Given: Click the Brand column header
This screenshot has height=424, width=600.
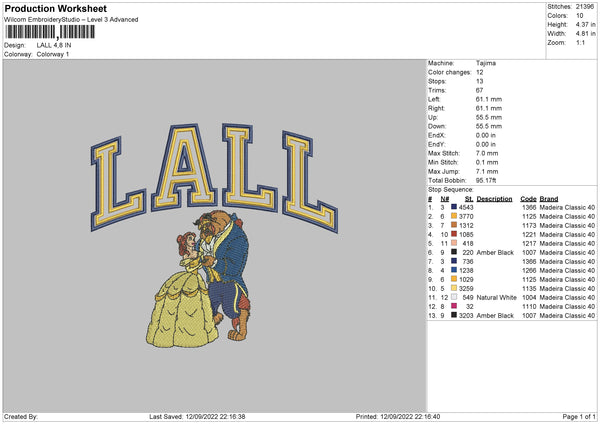Looking at the screenshot, I should (549, 199).
